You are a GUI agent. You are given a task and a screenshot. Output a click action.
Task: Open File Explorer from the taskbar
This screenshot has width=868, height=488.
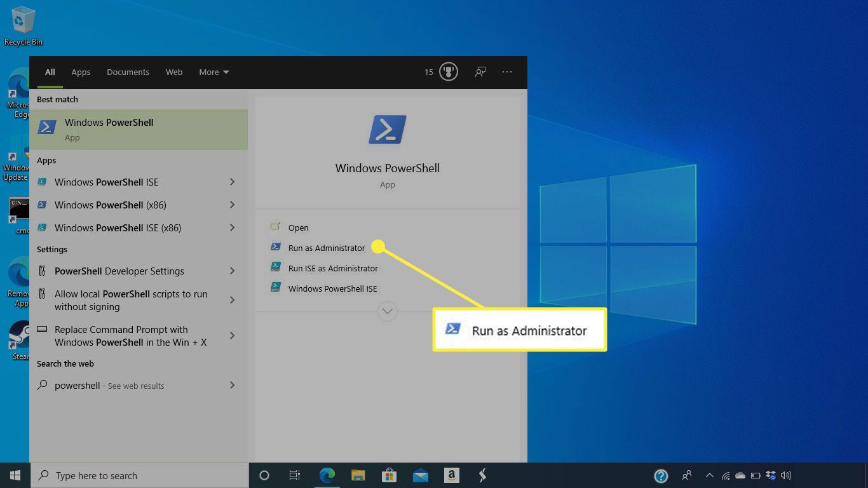coord(358,475)
